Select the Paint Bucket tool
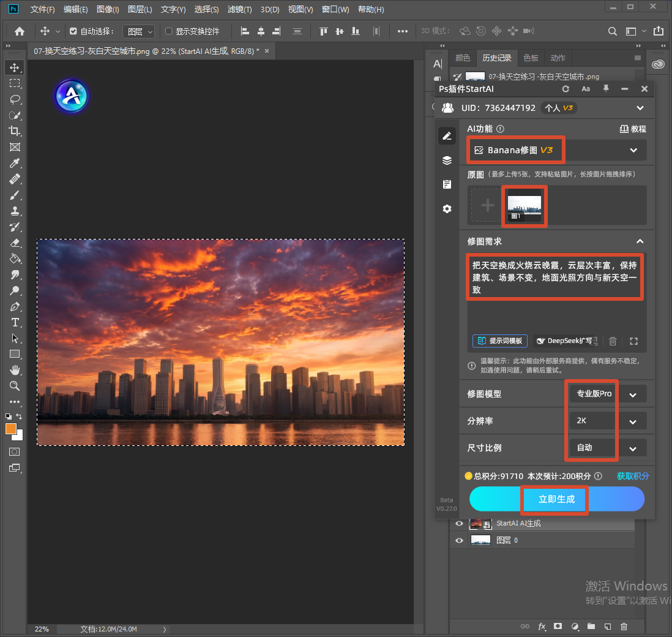This screenshot has height=637, width=672. [x=15, y=258]
